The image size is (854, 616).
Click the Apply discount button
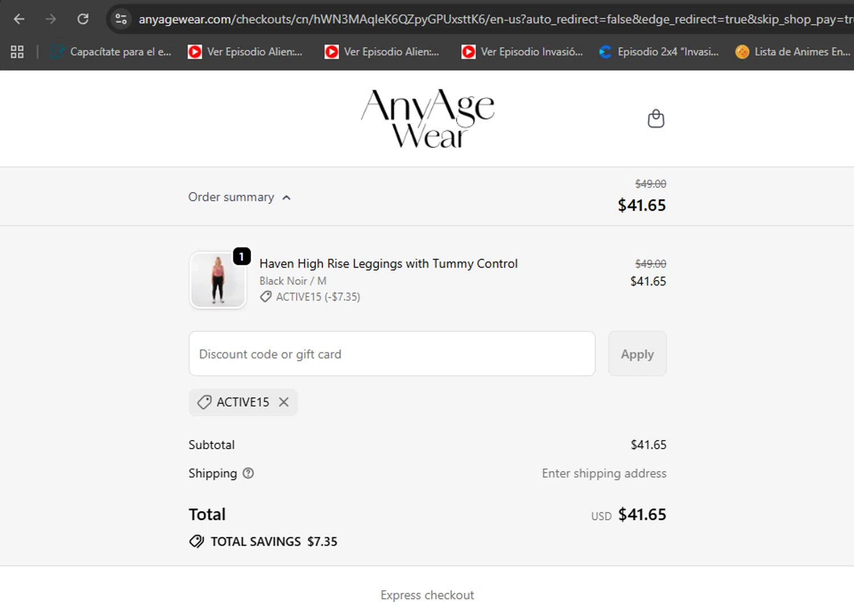point(637,354)
